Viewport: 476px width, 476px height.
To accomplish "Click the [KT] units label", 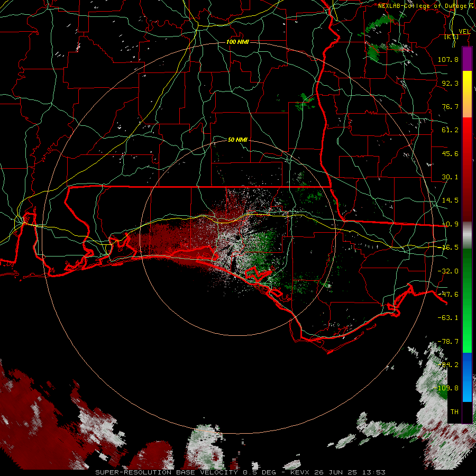I will click(x=452, y=36).
